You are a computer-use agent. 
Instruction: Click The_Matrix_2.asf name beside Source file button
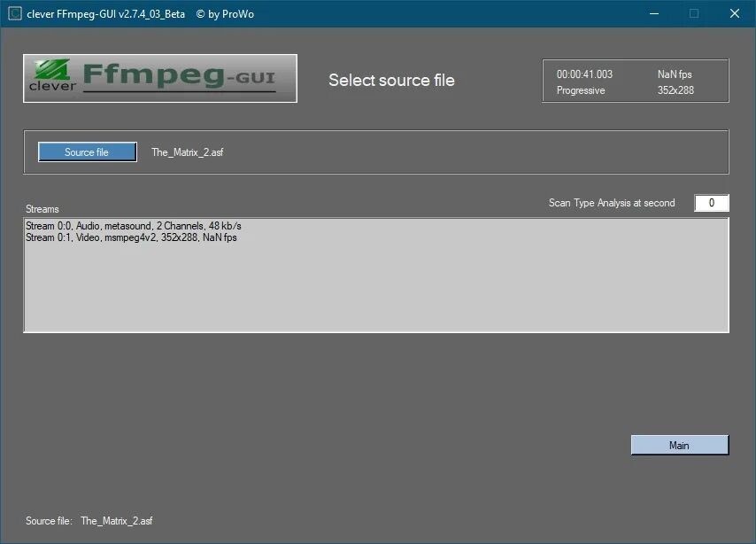pos(188,152)
